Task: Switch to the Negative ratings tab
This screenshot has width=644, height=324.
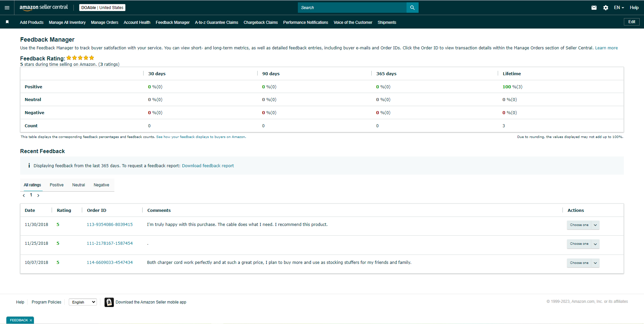Action: click(101, 185)
